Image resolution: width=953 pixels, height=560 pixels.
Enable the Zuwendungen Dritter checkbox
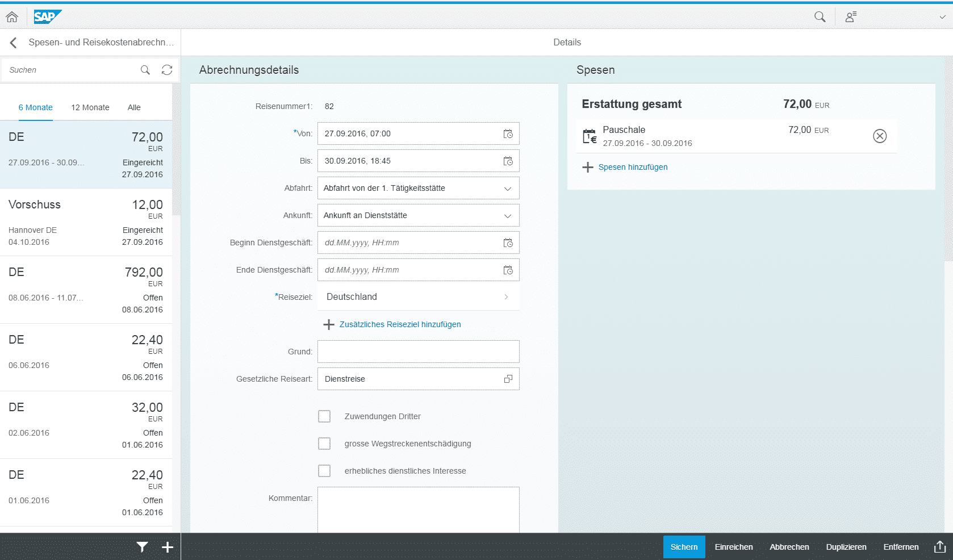coord(324,416)
